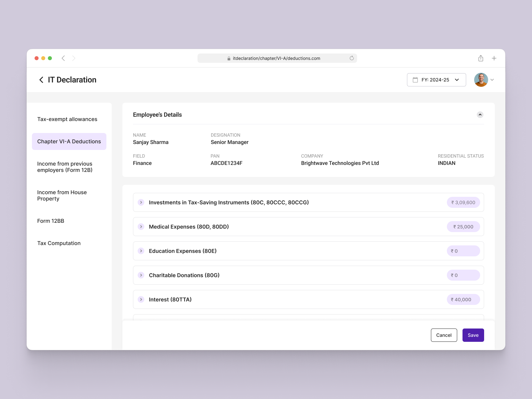532x399 pixels.
Task: Switch to Income from House Property
Action: click(62, 195)
